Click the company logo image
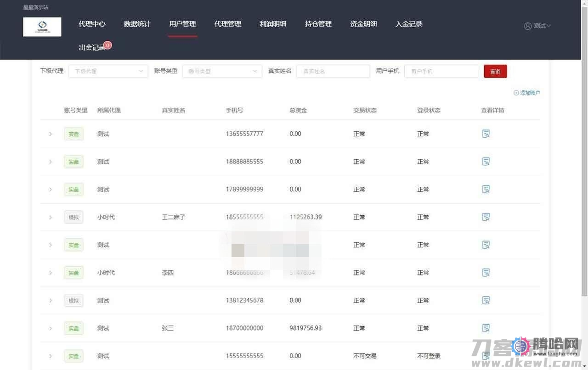Image resolution: width=588 pixels, height=370 pixels. 42,27
